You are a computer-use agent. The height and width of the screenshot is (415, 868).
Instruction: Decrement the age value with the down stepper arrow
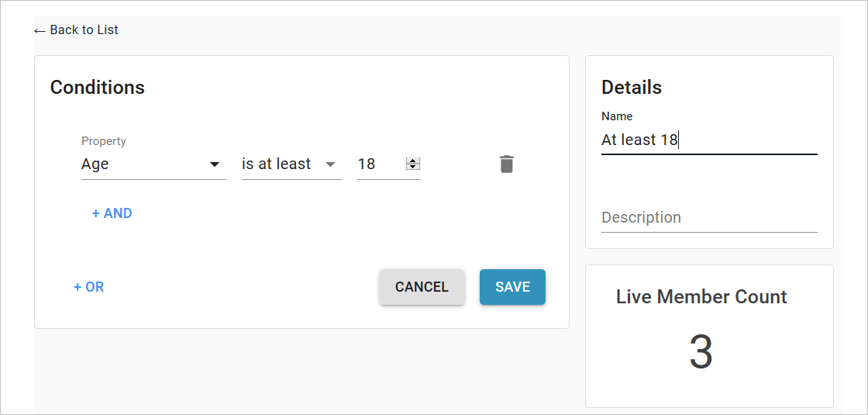413,167
